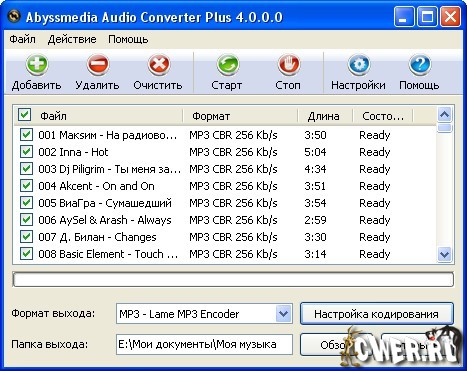Toggle the select-all checkbox in list header
Image resolution: width=467 pixels, height=371 pixels.
coord(24,115)
